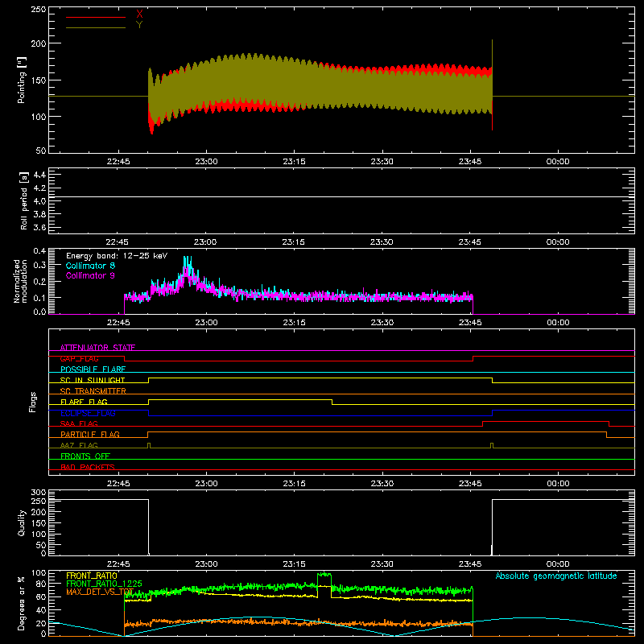Image resolution: width=644 pixels, height=644 pixels.
Task: Click the ATTENUATOR_STATE flag label
Action: click(x=97, y=348)
